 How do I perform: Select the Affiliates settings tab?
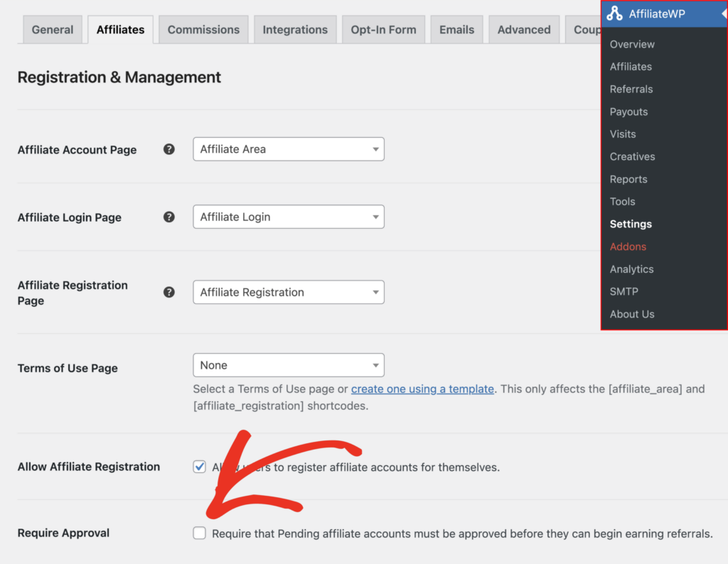pos(120,30)
